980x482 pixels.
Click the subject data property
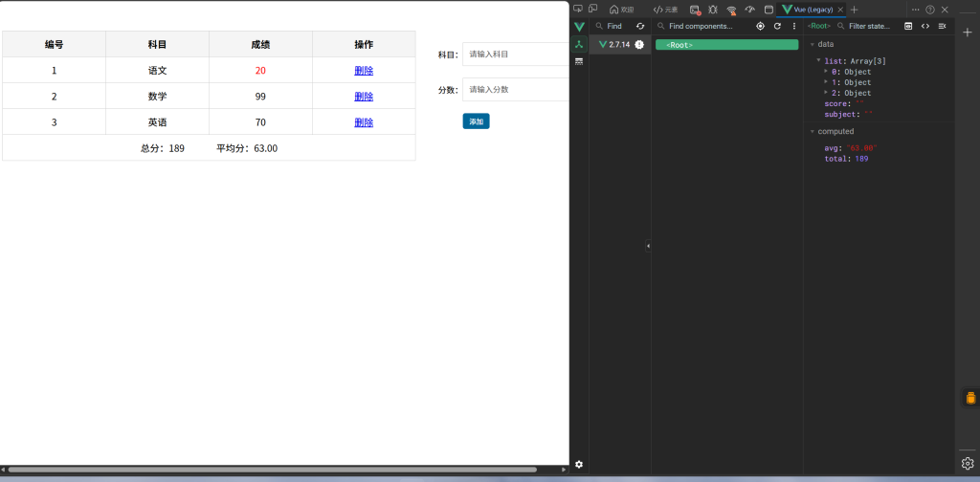[x=848, y=114]
